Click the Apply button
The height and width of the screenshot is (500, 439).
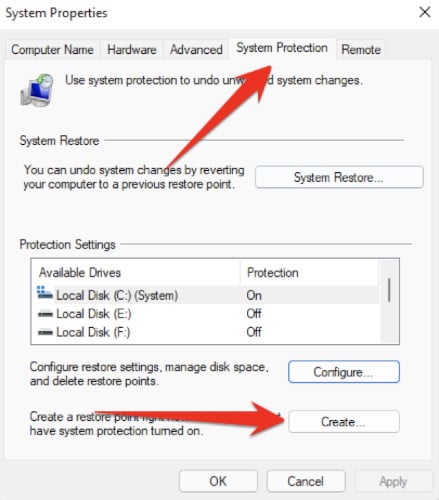[x=393, y=481]
